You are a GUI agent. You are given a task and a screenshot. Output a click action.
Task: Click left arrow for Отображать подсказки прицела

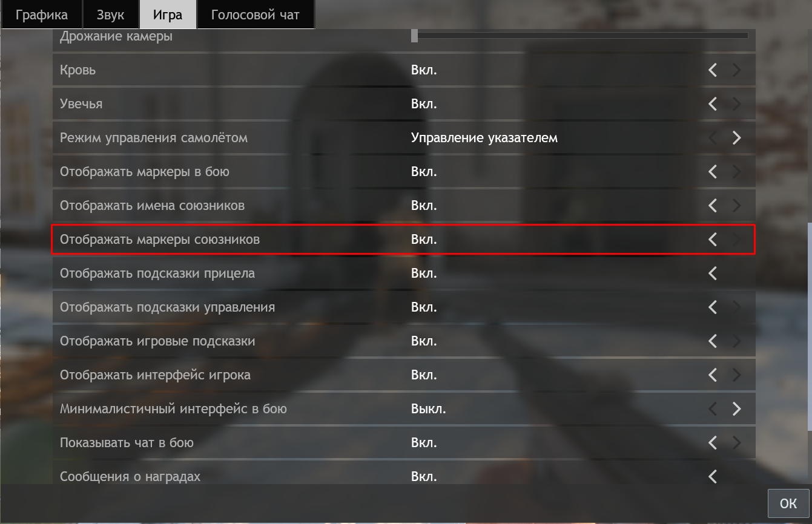click(x=713, y=273)
